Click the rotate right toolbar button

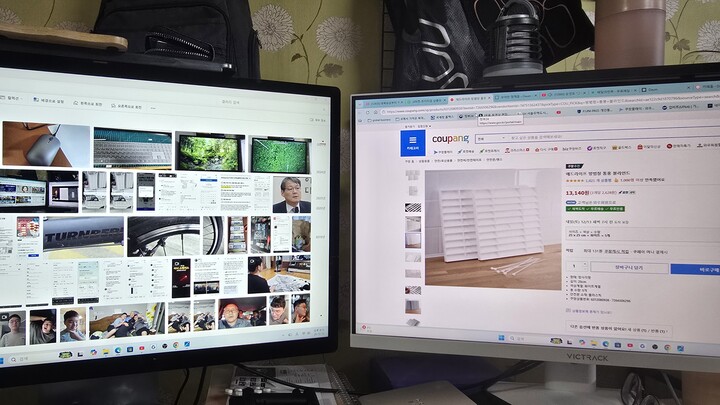tap(126, 107)
